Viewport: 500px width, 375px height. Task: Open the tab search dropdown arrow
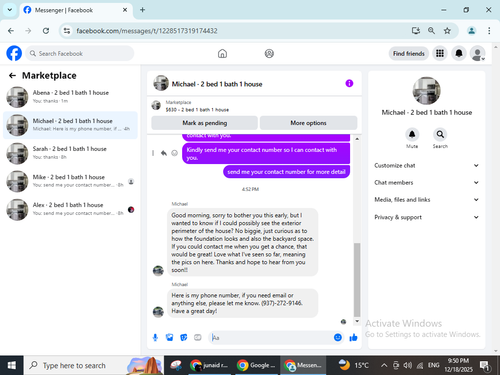(10, 10)
